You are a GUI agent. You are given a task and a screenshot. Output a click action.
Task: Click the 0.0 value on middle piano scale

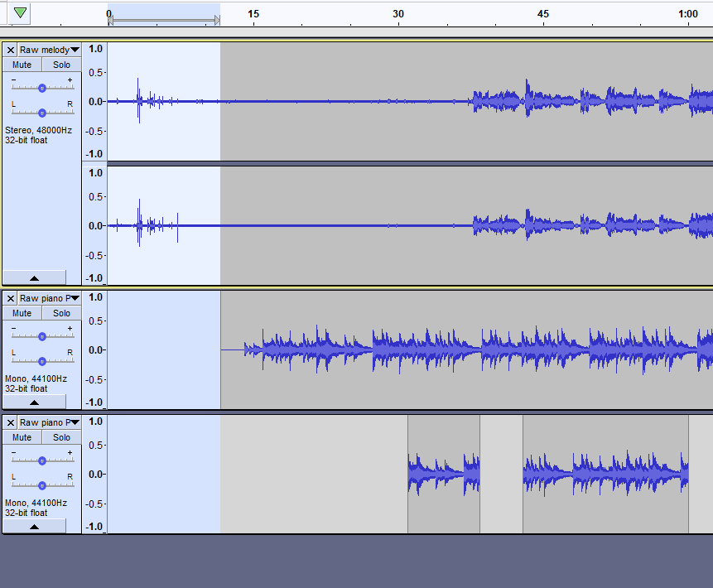click(95, 349)
